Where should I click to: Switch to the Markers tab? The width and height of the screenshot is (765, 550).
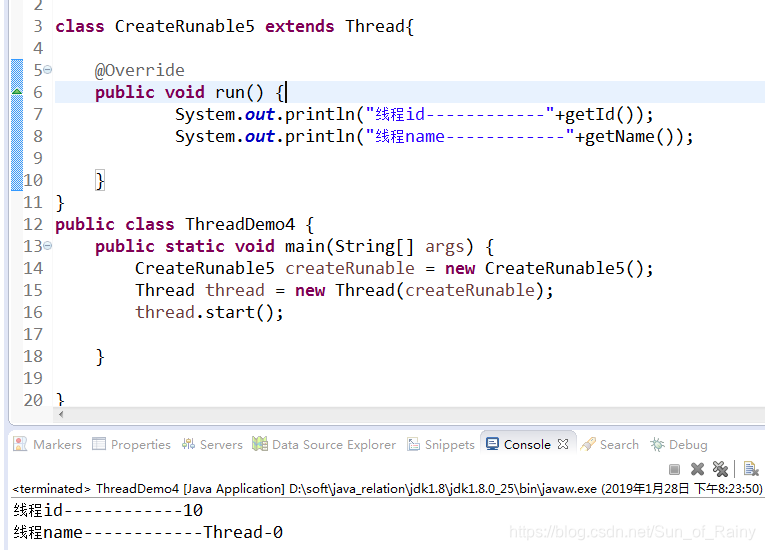[48, 445]
